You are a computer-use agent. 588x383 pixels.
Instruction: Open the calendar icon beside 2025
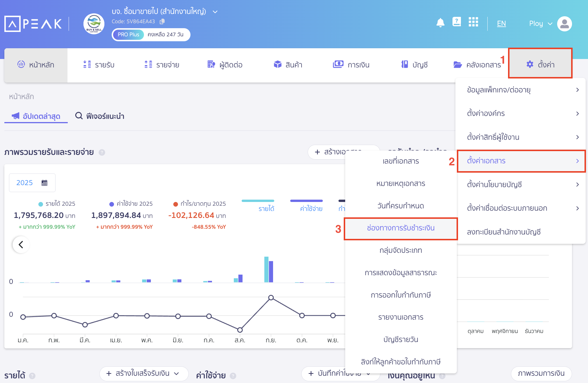click(44, 182)
